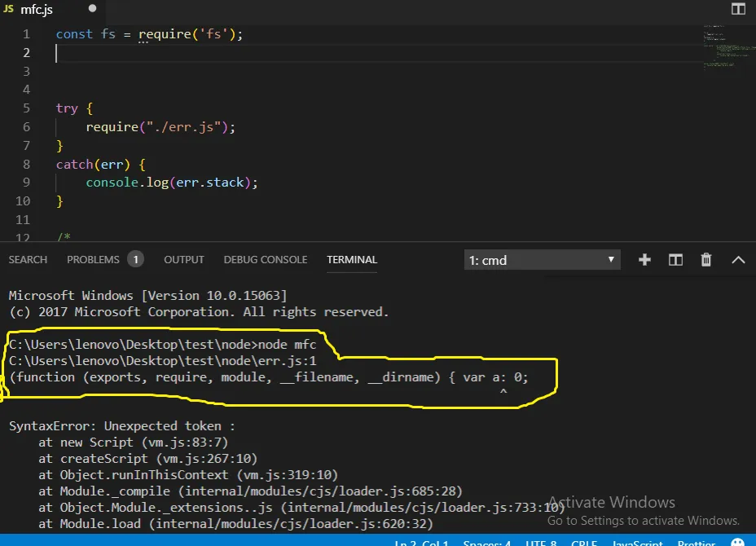Switch to the SEARCH panel tab
Image resolution: width=756 pixels, height=546 pixels.
click(x=28, y=259)
